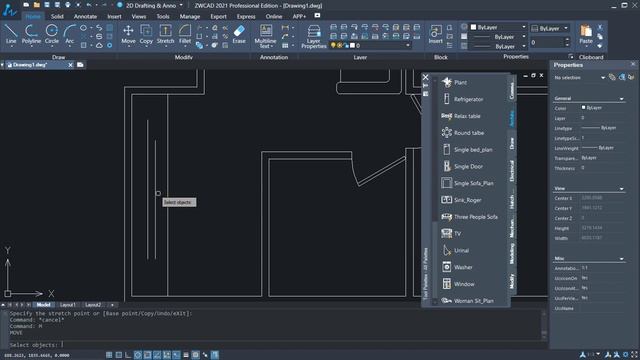This screenshot has width=640, height=360.
Task: Insert Round table block from palette
Action: tap(463, 133)
